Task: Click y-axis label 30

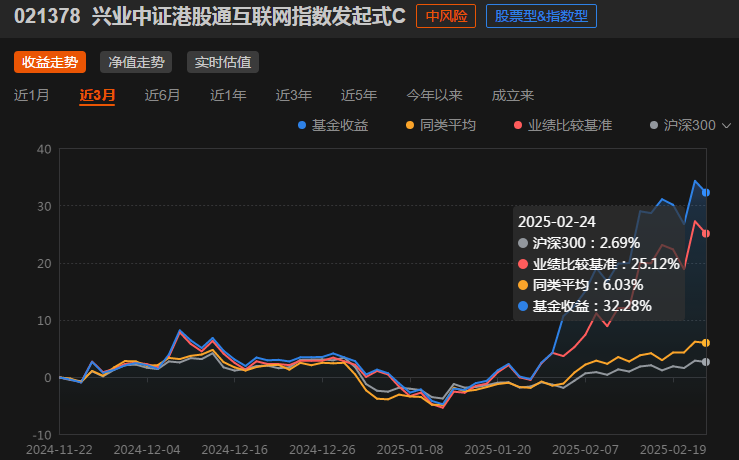Action: click(x=44, y=206)
